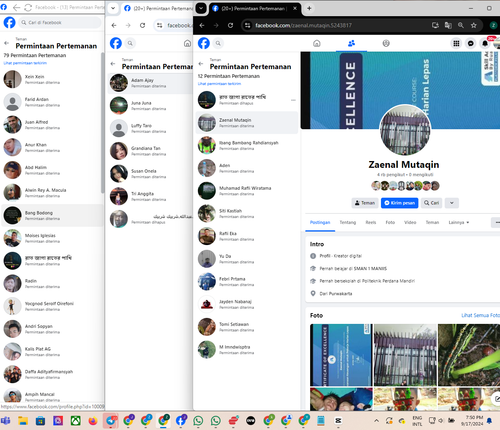Open the notifications bell with 20+ badge
Viewport: 500px width, 430px height.
(x=485, y=43)
